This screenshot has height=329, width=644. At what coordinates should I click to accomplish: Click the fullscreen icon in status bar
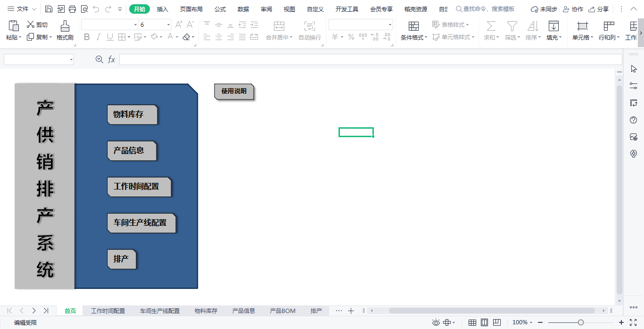(x=633, y=322)
